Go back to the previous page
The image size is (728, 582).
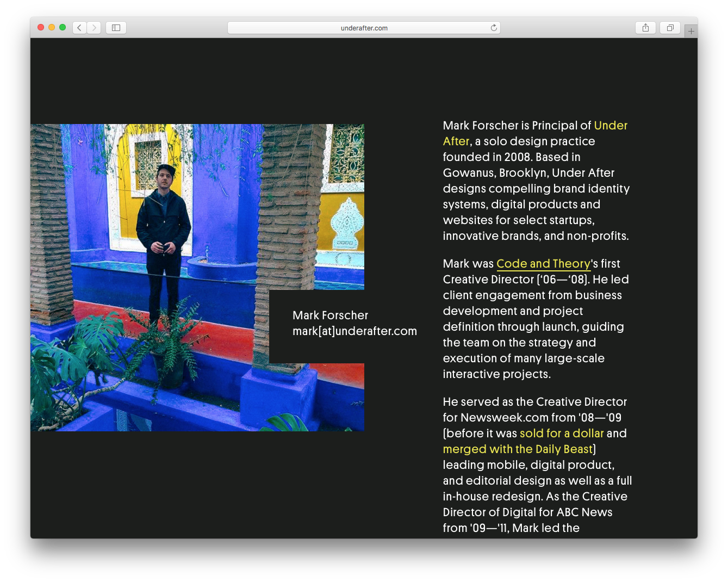[x=79, y=28]
